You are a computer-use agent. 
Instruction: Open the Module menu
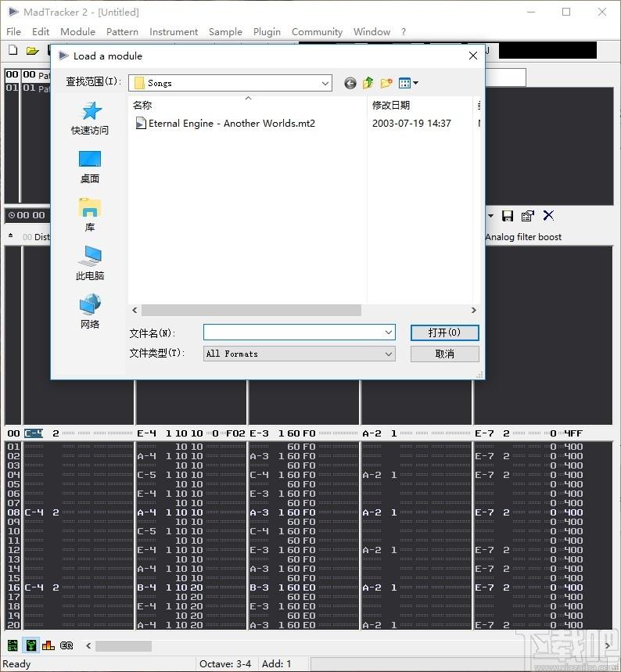click(x=77, y=32)
